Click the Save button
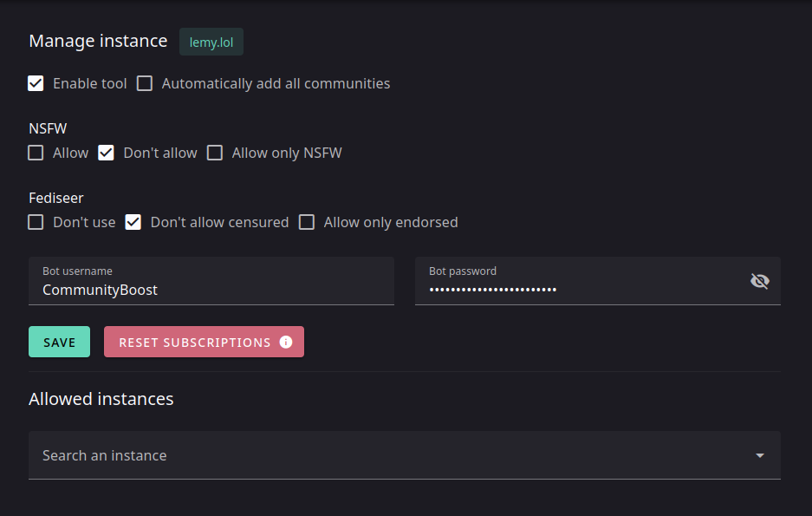 pyautogui.click(x=60, y=342)
